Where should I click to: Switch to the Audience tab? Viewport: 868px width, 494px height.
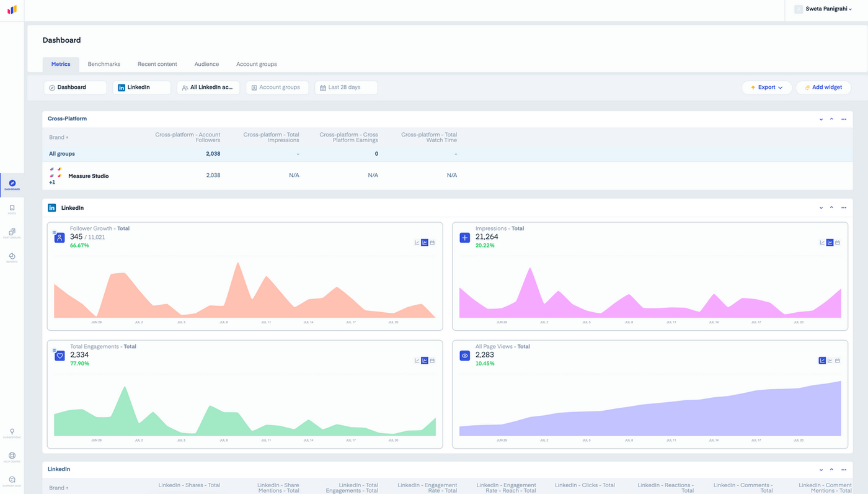pos(206,64)
